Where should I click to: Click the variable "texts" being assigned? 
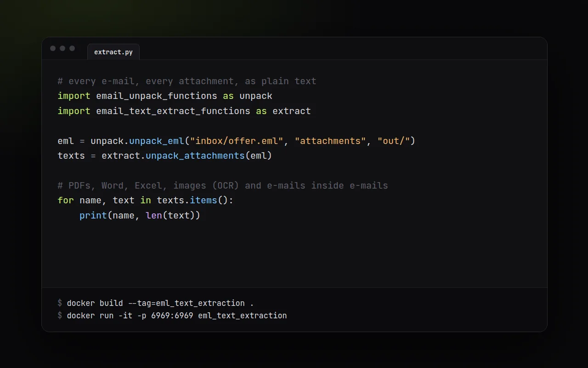[71, 155]
